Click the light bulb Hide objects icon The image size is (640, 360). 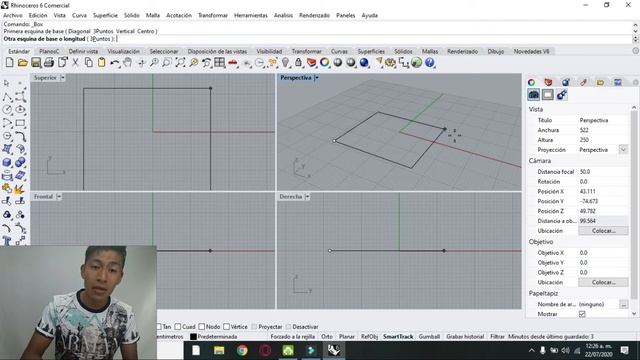(285, 62)
